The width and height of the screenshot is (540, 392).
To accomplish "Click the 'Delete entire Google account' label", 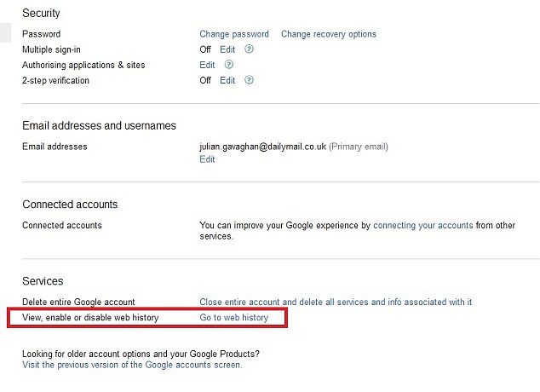I will (78, 303).
